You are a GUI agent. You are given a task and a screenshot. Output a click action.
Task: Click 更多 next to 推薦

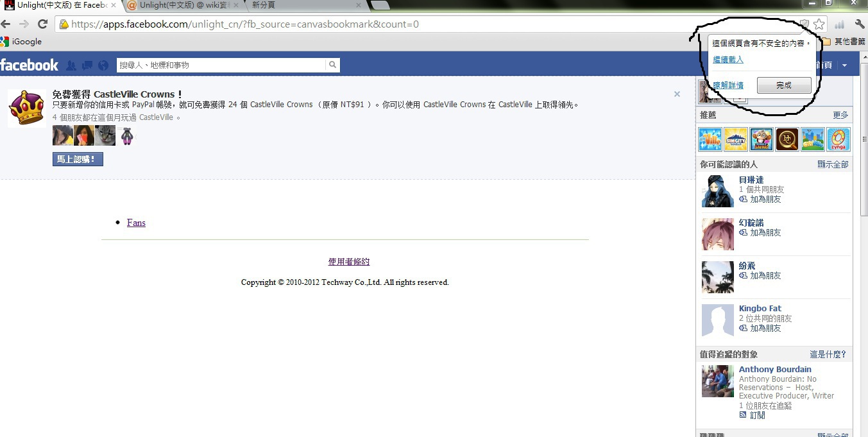click(x=840, y=116)
